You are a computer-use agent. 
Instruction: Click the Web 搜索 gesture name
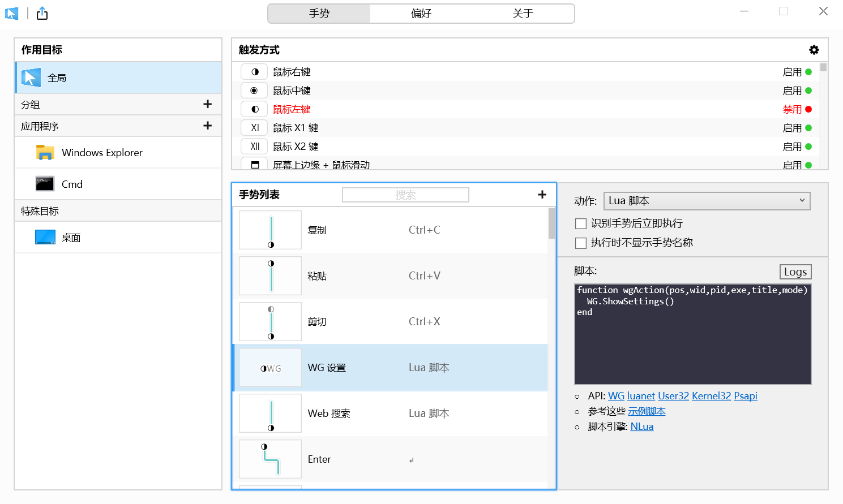pos(329,413)
